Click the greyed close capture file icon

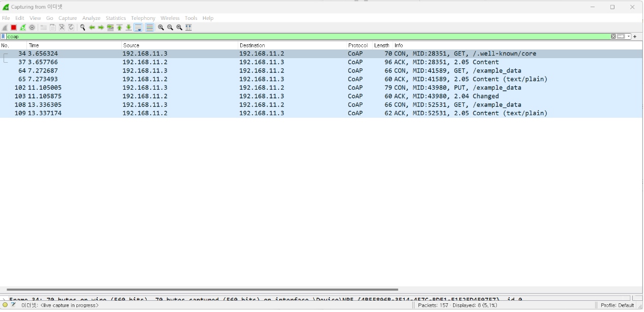click(x=62, y=28)
